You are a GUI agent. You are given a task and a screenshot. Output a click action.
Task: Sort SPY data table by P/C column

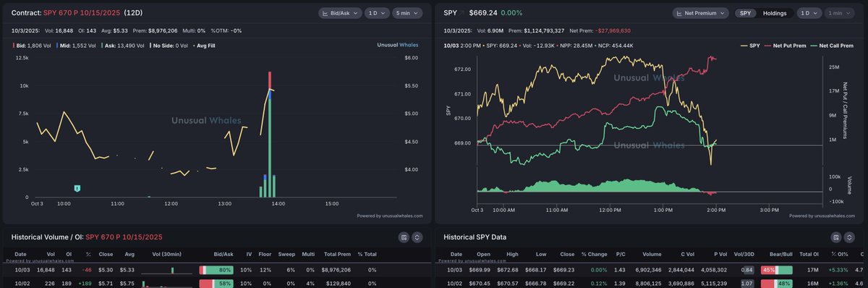click(621, 254)
